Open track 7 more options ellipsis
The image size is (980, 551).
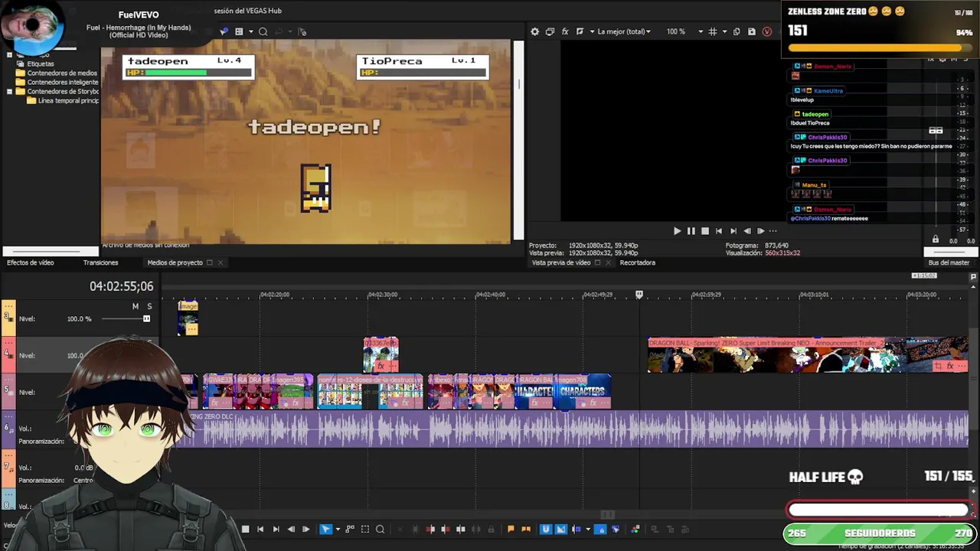[9, 455]
